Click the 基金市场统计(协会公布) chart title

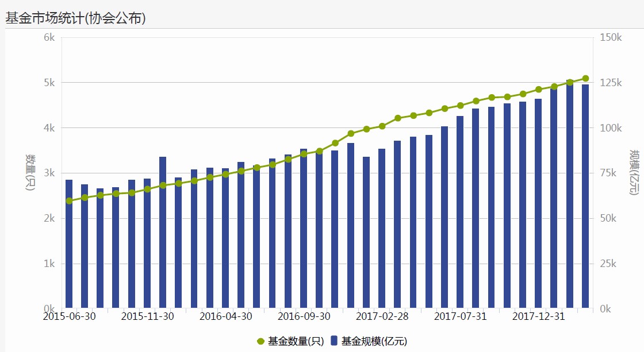click(75, 18)
